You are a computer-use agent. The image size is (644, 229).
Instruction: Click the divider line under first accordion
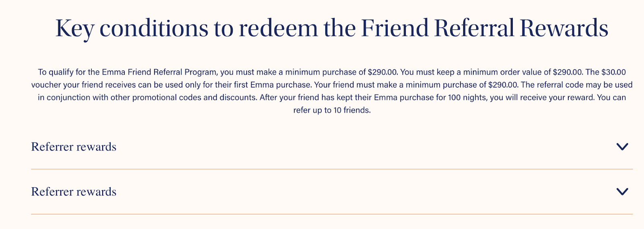coord(332,169)
